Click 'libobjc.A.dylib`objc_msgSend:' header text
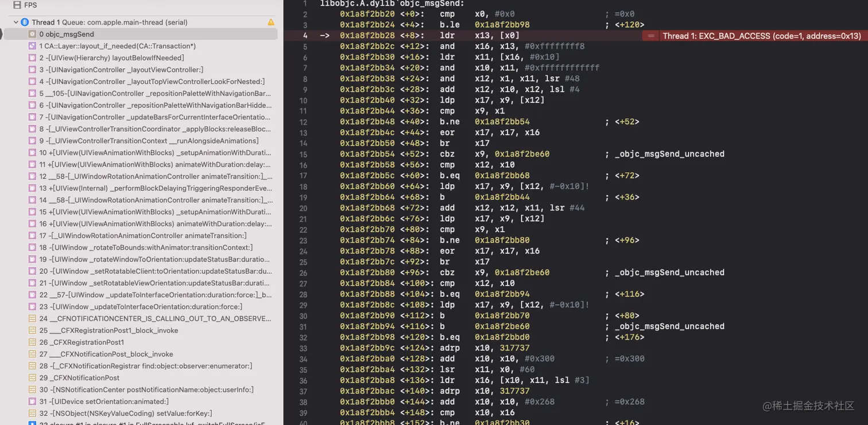This screenshot has width=868, height=425. (x=393, y=3)
